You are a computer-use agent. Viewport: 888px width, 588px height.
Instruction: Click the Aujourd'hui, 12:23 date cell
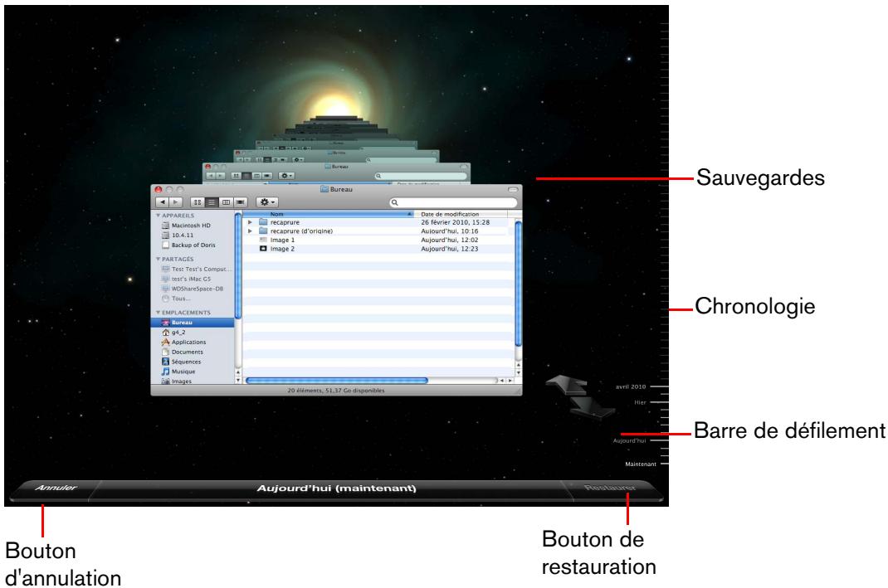point(449,249)
